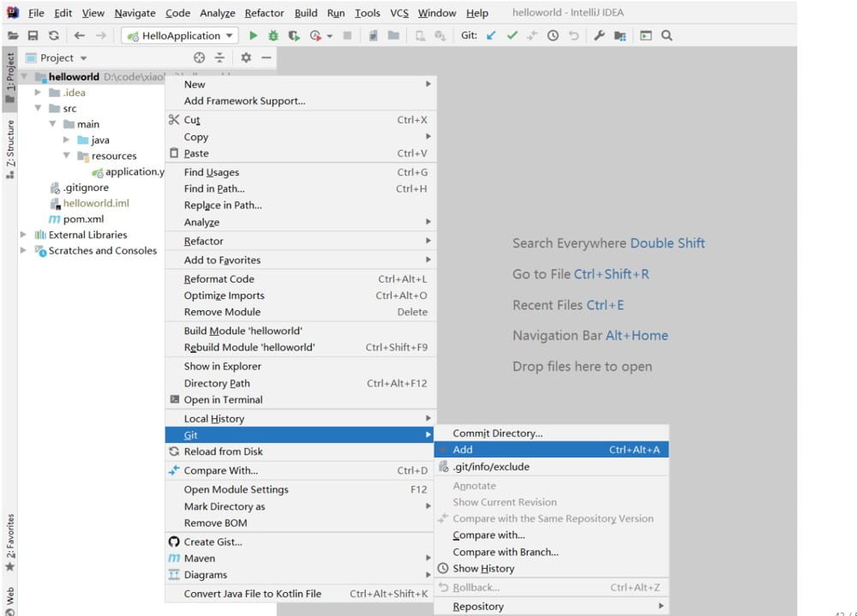Screen dimensions: 857x616
Task: Open Search Everywhere magnifier icon
Action: 667,35
